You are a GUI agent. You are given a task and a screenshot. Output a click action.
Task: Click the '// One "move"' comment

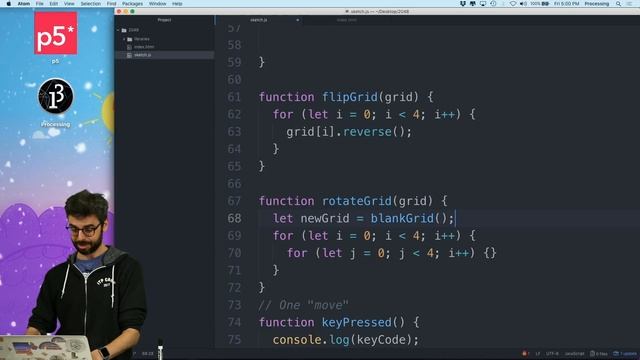click(x=303, y=305)
